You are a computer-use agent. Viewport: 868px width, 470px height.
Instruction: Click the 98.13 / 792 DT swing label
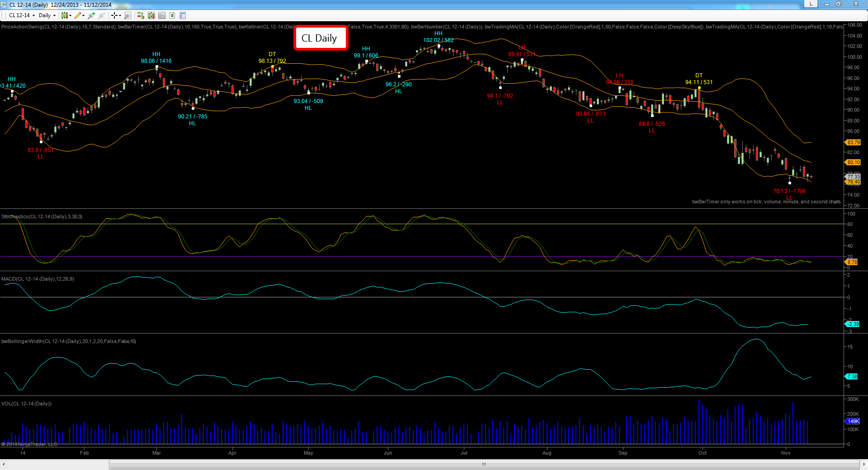pyautogui.click(x=272, y=61)
